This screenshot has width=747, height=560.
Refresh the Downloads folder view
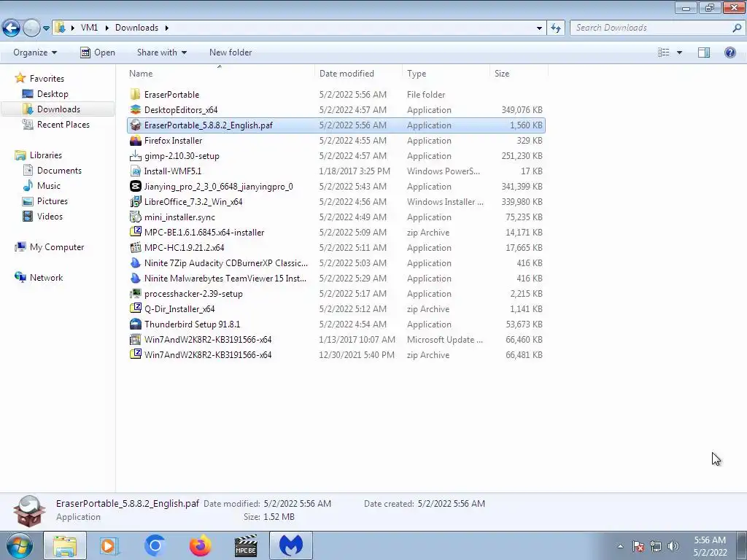coord(556,28)
